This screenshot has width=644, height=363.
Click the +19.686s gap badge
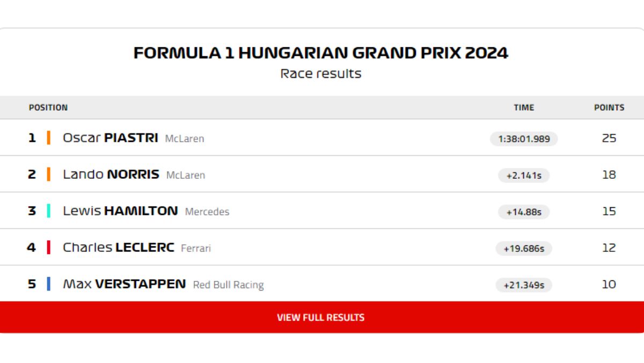[x=524, y=249]
